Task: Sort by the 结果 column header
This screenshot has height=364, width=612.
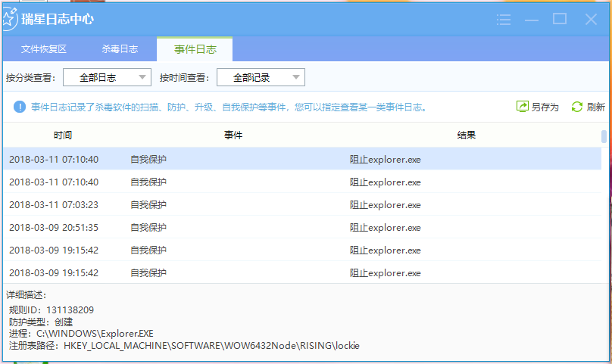Action: pyautogui.click(x=467, y=135)
